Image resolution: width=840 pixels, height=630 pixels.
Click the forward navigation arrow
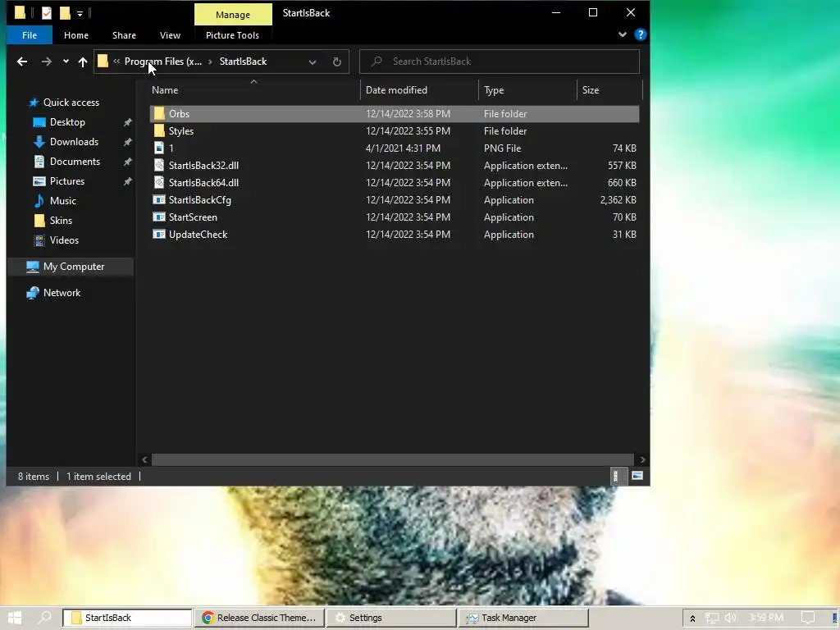(x=47, y=62)
